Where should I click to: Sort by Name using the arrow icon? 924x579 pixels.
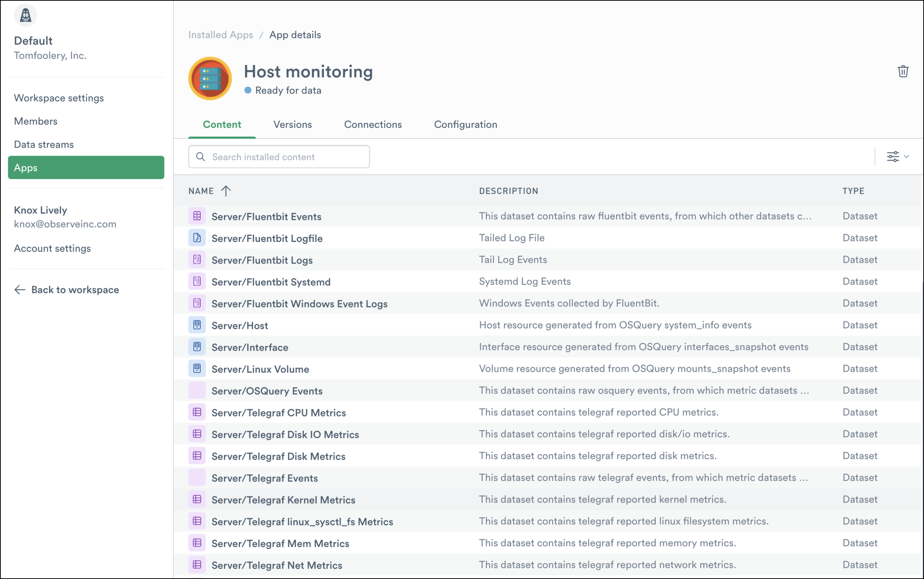click(226, 191)
